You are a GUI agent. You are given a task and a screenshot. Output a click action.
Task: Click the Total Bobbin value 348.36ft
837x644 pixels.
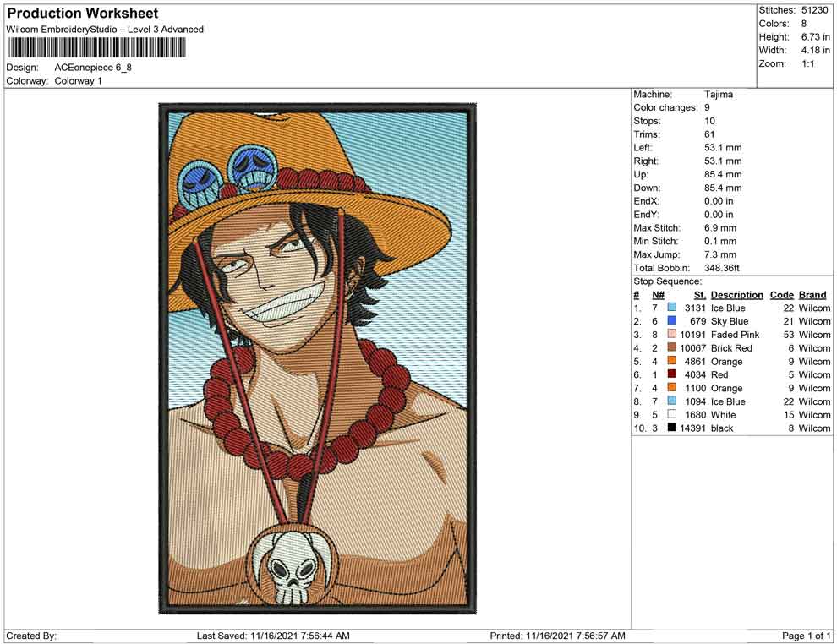point(722,268)
